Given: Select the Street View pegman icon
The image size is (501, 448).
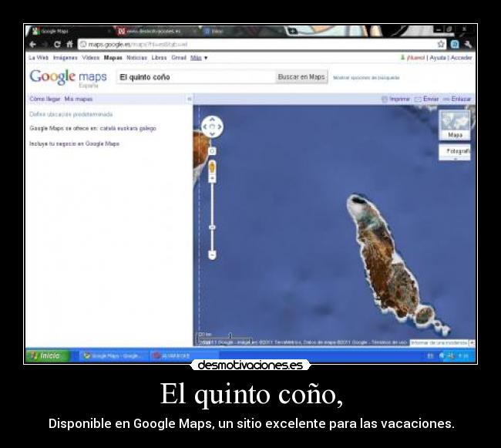Looking at the screenshot, I should click(212, 167).
